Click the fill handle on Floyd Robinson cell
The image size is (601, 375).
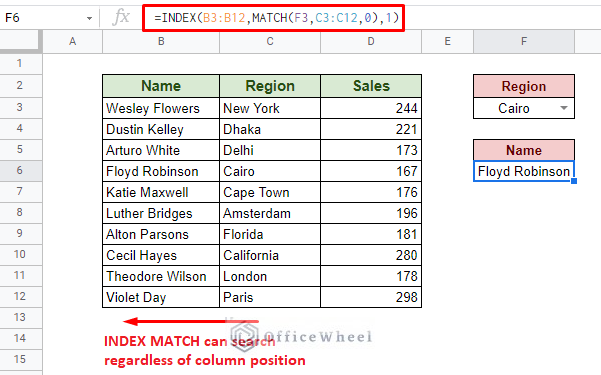pos(574,181)
